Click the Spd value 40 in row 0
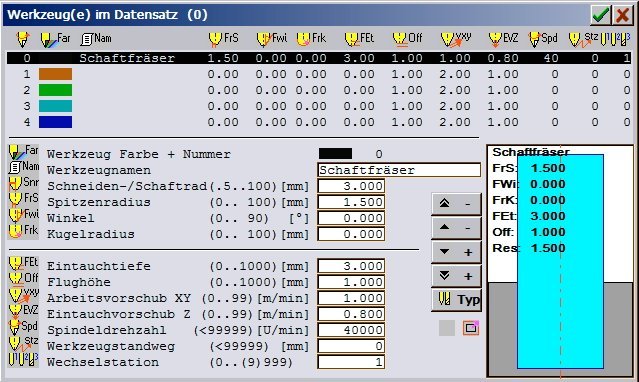Viewport: 639px width, 382px height. coord(551,58)
